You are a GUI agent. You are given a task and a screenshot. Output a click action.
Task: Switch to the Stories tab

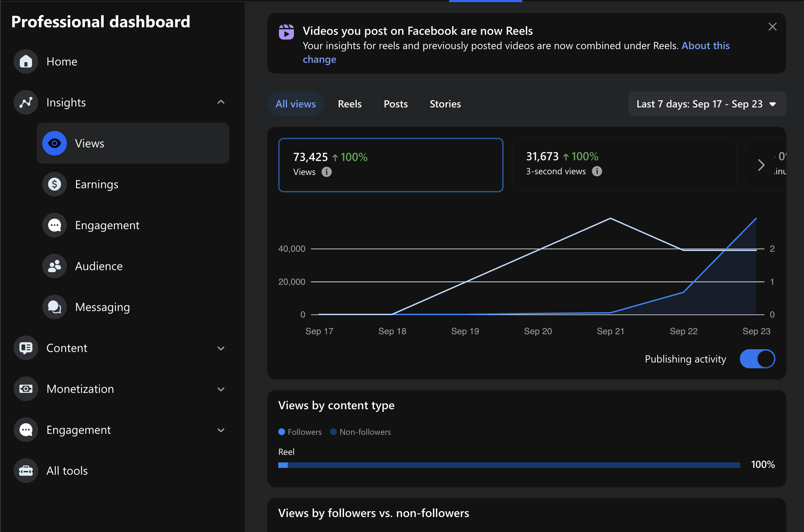(445, 104)
